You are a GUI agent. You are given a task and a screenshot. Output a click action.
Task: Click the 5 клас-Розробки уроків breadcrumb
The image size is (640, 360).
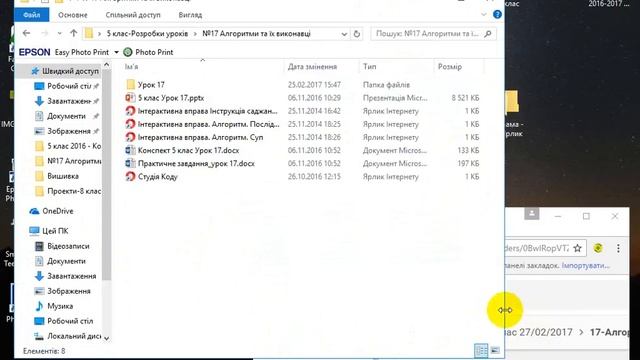tap(147, 33)
